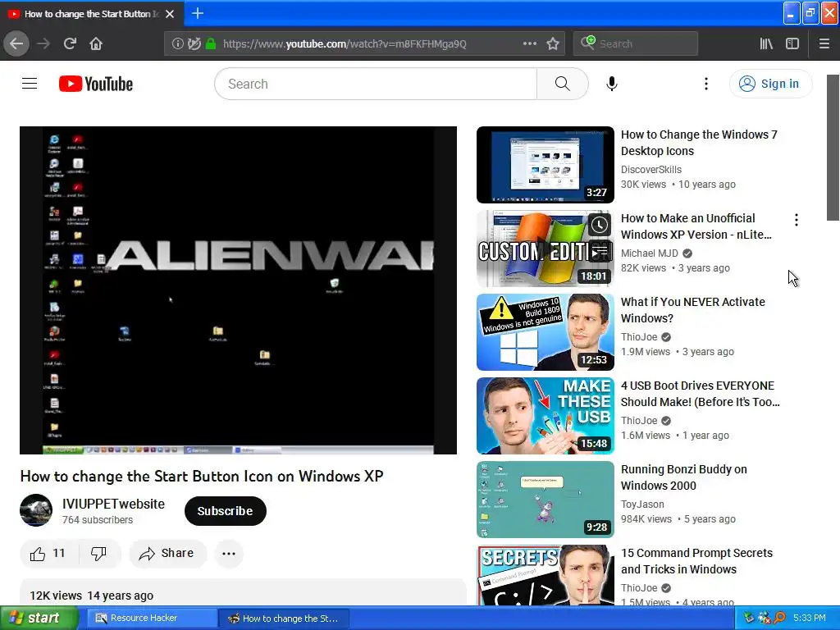Open What if You NEVER Activate Windows title

(x=692, y=310)
